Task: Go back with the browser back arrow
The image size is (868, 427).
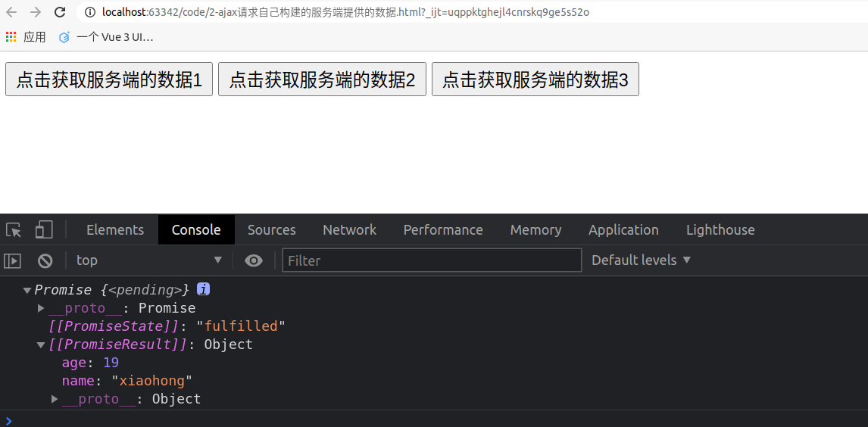Action: 11,12
